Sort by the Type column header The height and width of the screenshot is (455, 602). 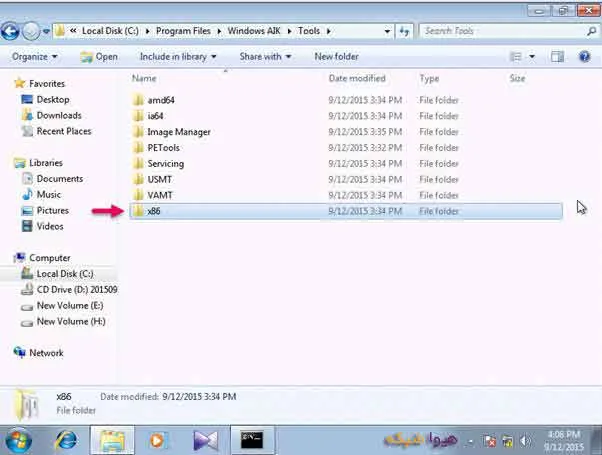tap(429, 78)
